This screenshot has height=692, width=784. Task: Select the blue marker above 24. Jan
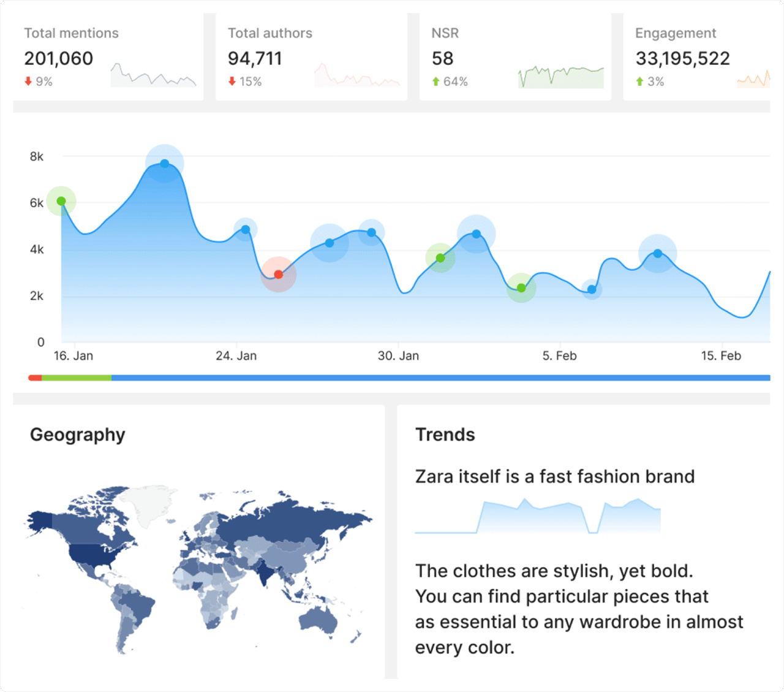coord(246,230)
